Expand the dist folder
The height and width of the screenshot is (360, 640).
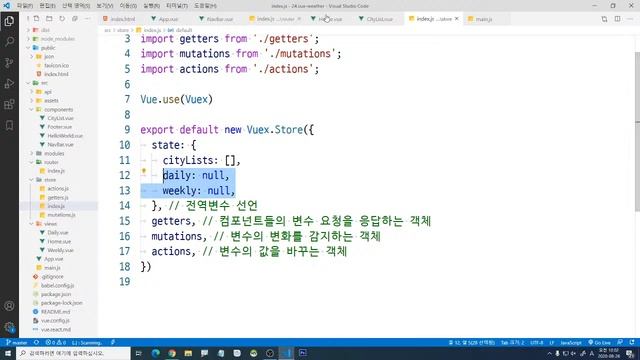tap(45, 30)
